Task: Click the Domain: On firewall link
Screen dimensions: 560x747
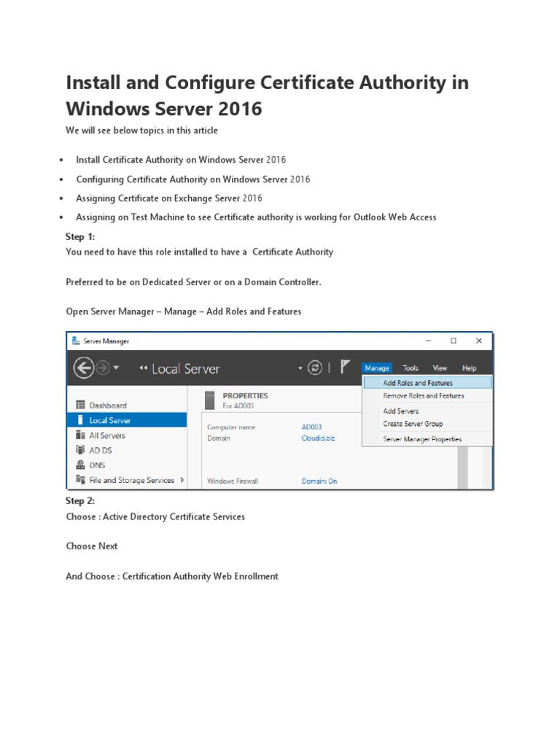Action: pos(319,481)
